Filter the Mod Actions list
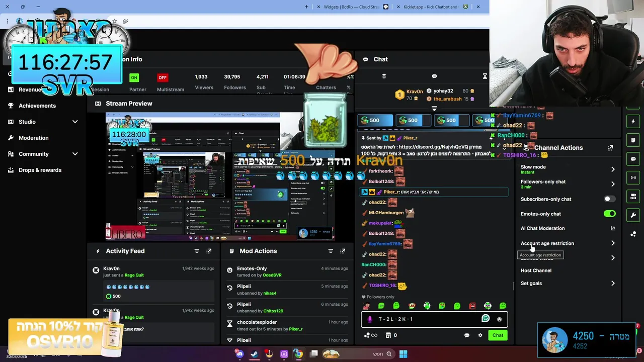Image resolution: width=644 pixels, height=362 pixels. (331, 251)
